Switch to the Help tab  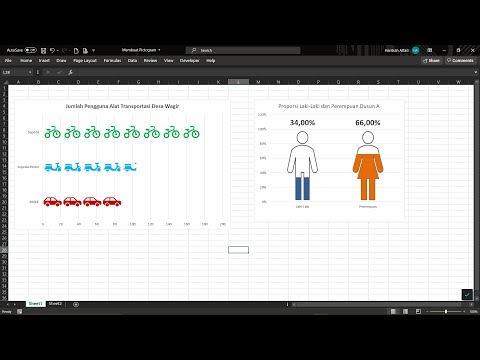[x=211, y=60]
